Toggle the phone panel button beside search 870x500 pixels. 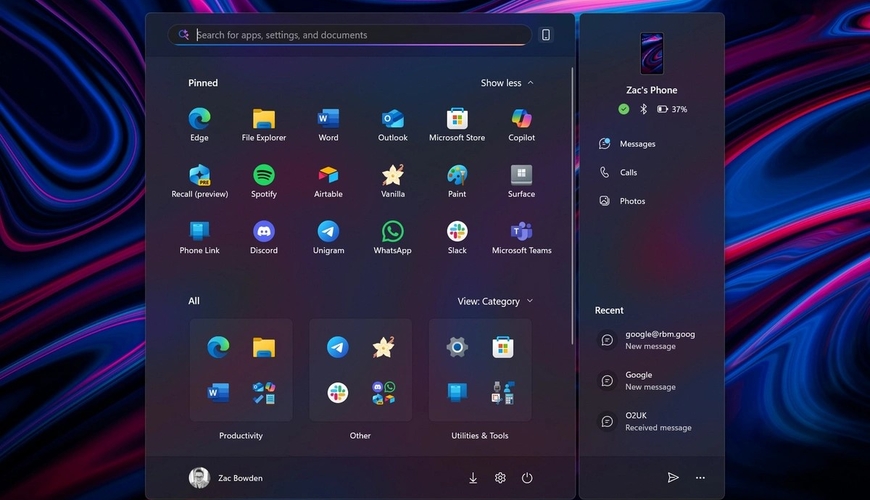pos(546,34)
